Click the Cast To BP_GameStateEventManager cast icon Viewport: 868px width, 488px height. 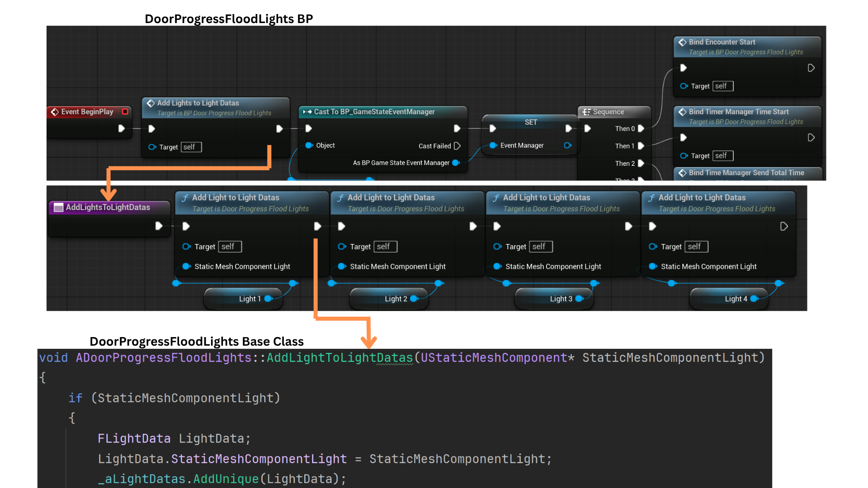pos(307,112)
